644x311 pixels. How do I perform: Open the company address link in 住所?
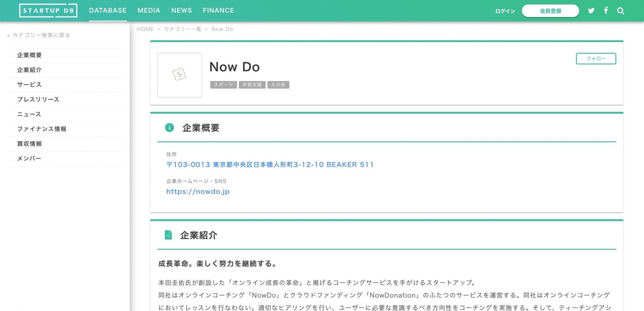click(270, 164)
